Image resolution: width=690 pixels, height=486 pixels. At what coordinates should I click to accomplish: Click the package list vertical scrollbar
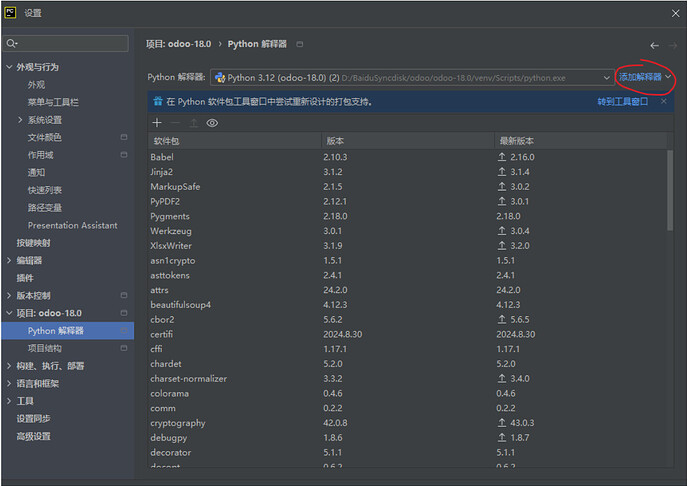[670, 190]
